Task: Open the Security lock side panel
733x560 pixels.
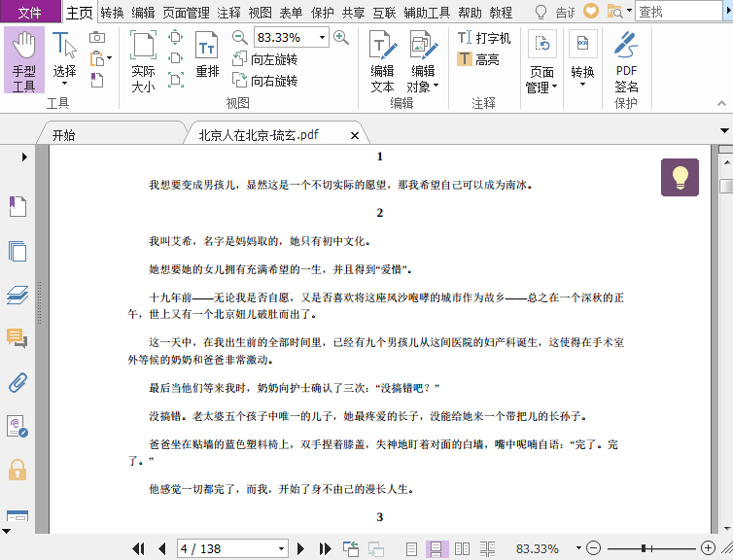Action: pos(17,470)
